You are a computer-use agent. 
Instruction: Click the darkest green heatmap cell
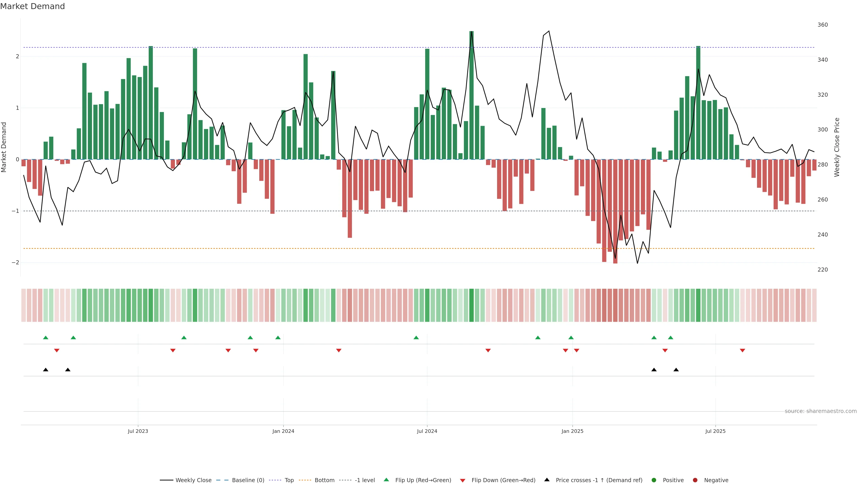point(471,305)
